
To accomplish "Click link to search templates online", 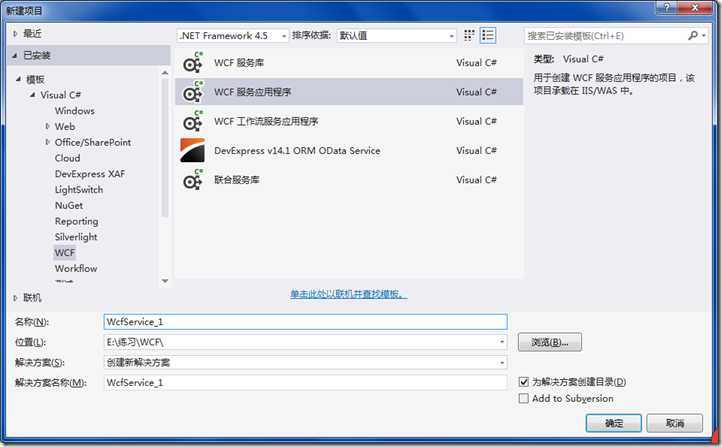I will (x=349, y=294).
